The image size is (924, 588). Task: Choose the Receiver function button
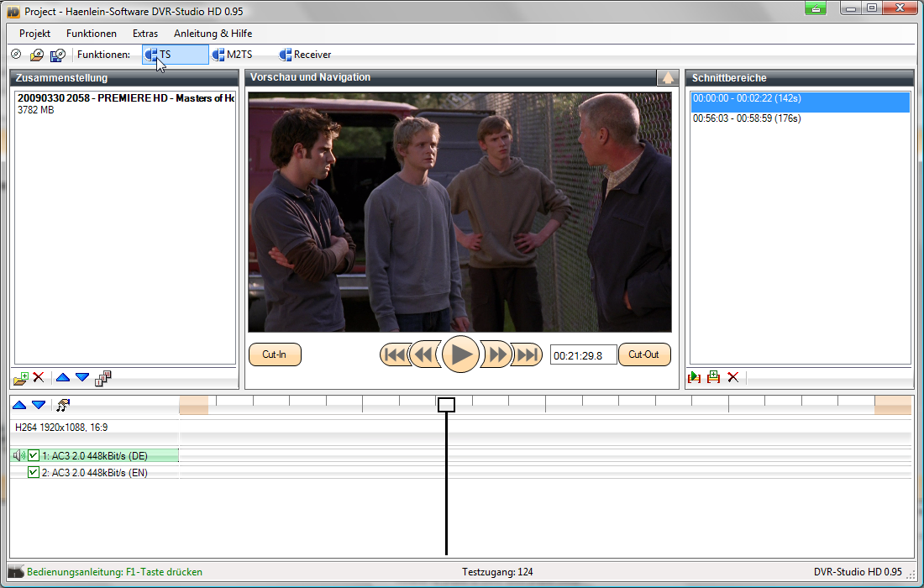(x=305, y=55)
